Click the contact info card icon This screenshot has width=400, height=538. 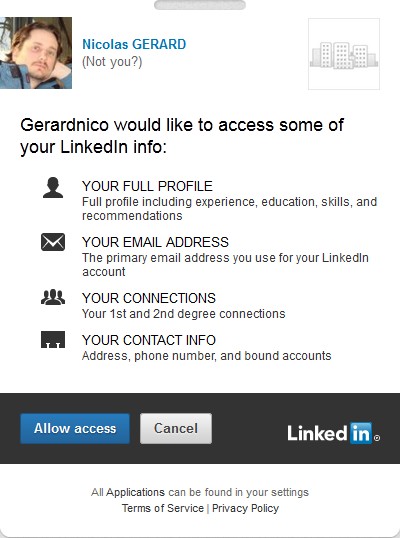click(x=53, y=339)
